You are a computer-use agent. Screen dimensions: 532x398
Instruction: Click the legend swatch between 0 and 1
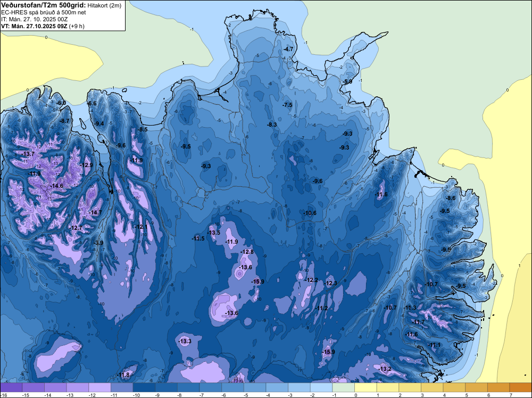pos(366,387)
